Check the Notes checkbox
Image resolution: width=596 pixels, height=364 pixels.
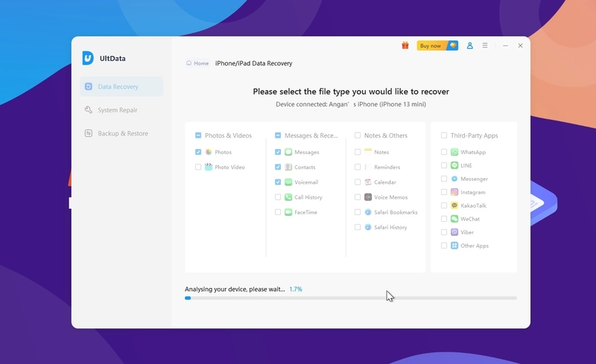coord(358,152)
